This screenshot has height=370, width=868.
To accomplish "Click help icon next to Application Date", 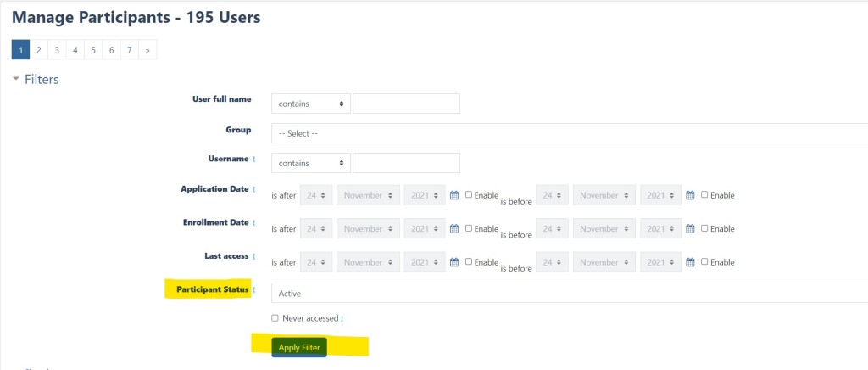I will point(254,189).
